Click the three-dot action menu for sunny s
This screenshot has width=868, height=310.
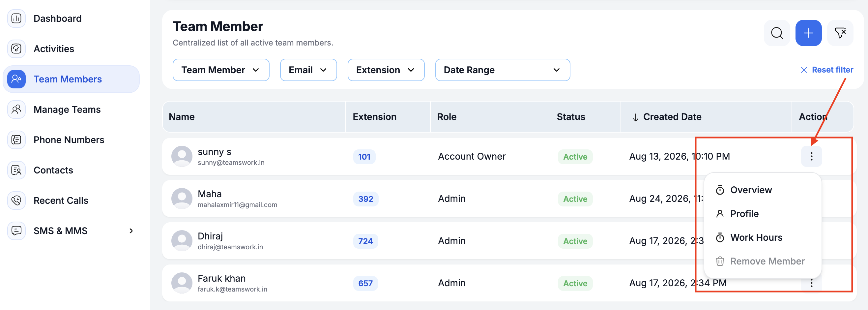coord(811,157)
